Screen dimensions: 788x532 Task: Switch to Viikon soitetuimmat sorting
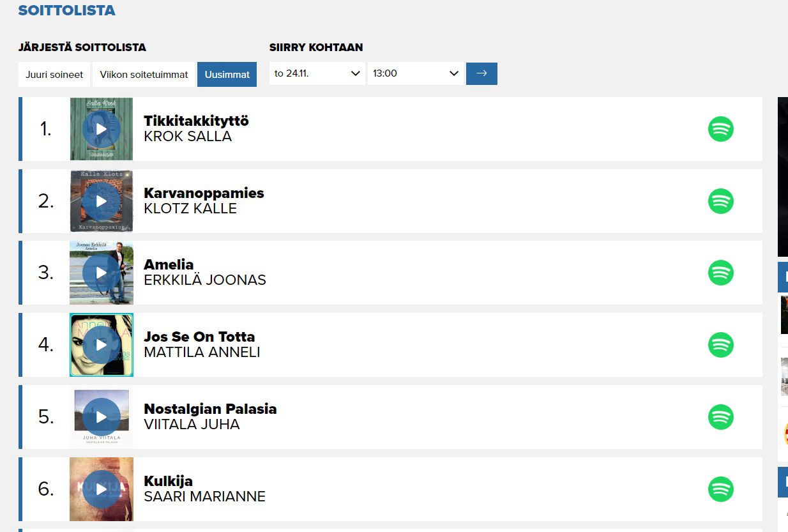(x=144, y=74)
